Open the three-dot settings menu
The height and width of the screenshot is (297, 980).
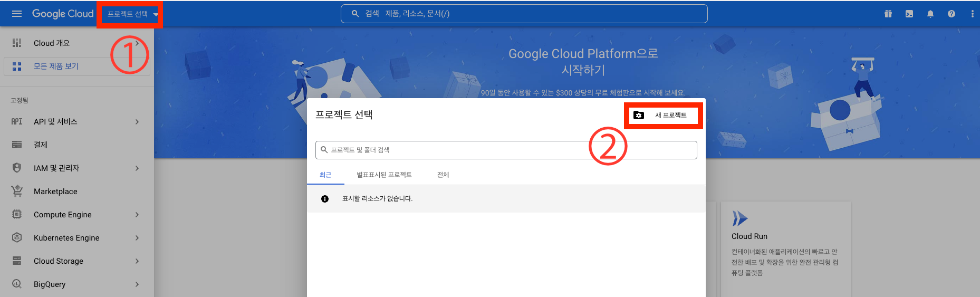coord(972,14)
